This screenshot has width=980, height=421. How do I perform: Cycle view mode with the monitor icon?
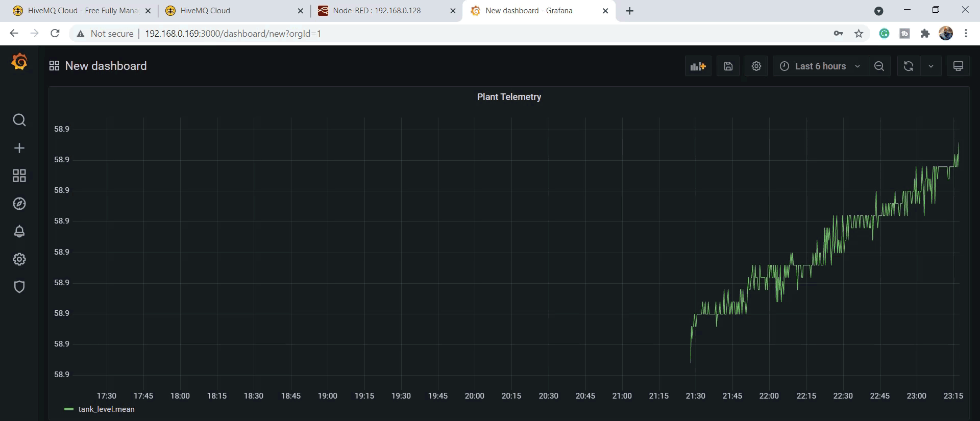tap(958, 66)
